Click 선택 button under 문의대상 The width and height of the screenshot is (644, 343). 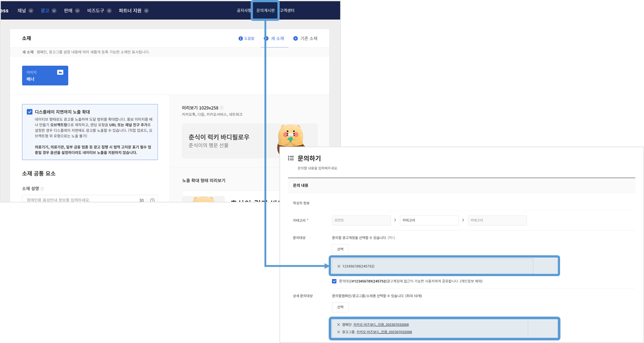tap(340, 249)
